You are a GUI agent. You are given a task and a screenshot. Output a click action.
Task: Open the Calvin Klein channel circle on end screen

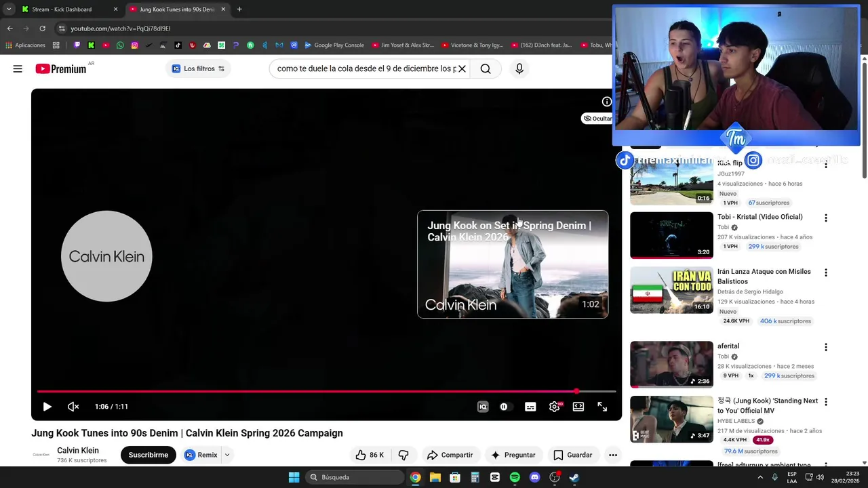(x=106, y=256)
